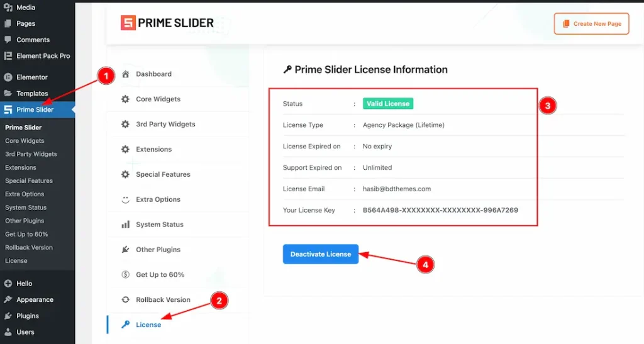Click the Agency Package (Lifetime) text
The image size is (644, 344).
[x=403, y=125]
